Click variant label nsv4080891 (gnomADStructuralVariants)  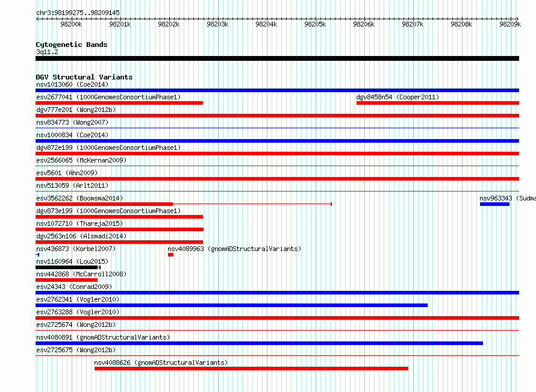click(x=103, y=337)
